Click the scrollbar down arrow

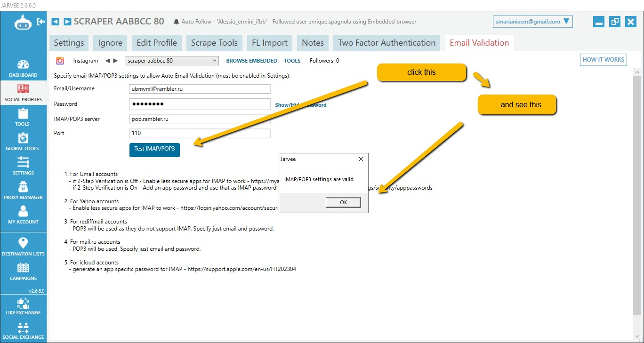point(636,336)
